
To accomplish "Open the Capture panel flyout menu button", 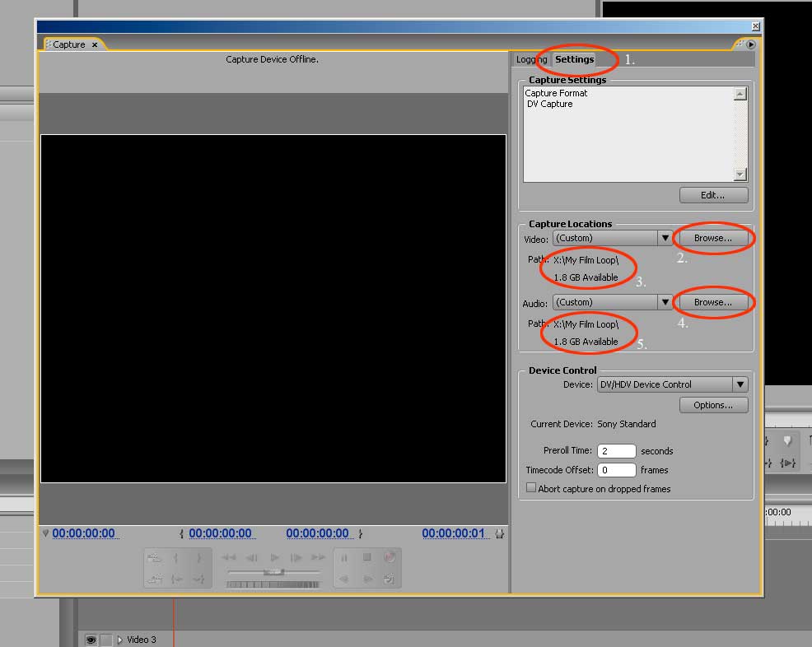I will click(x=751, y=44).
